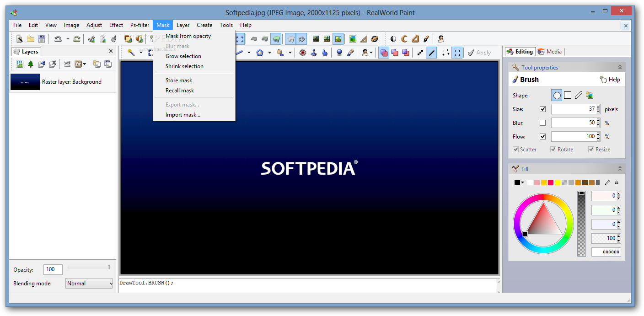This screenshot has height=316, width=644.
Task: Click the green tree icon in Layers panel
Action: 31,64
